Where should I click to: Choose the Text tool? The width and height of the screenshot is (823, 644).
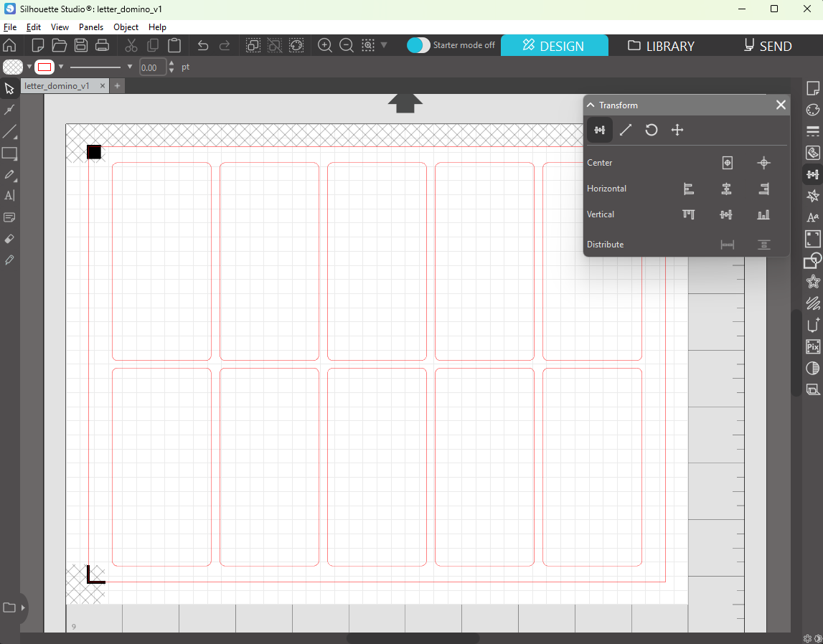pos(9,196)
